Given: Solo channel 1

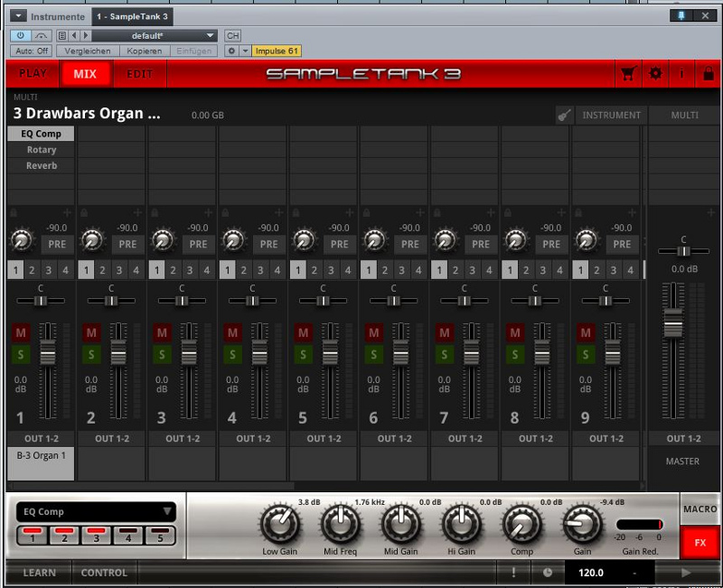Looking at the screenshot, I should point(21,354).
